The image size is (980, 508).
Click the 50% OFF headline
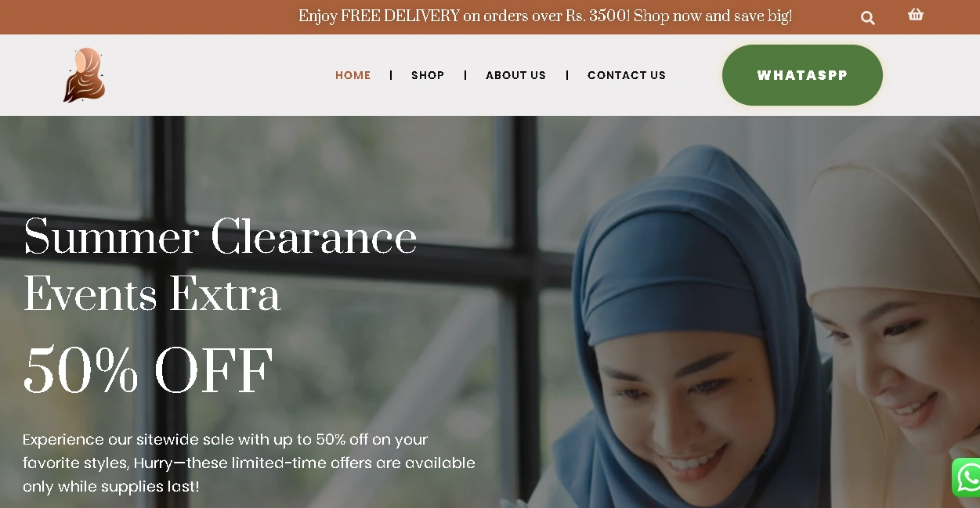(x=148, y=371)
